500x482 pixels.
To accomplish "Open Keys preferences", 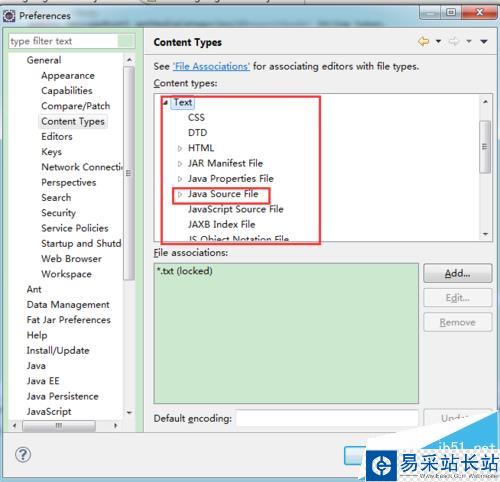I will coord(51,152).
